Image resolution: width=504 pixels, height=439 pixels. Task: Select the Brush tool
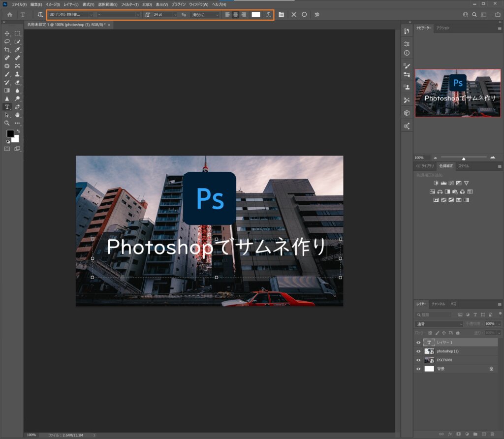[7, 74]
